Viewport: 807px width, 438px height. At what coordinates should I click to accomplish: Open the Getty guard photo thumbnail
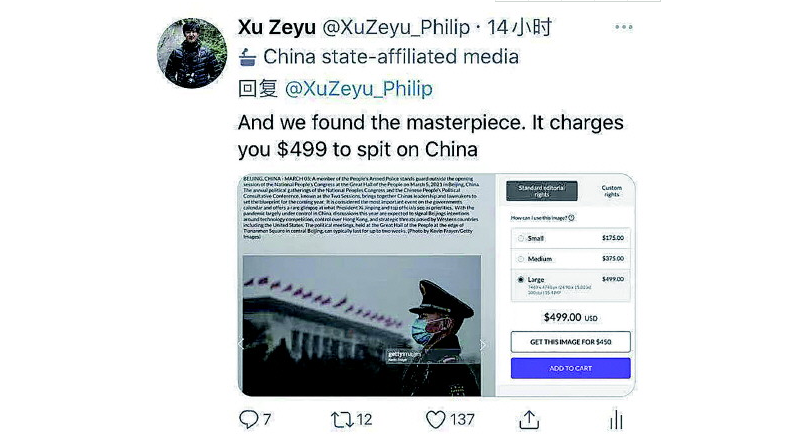pyautogui.click(x=362, y=325)
